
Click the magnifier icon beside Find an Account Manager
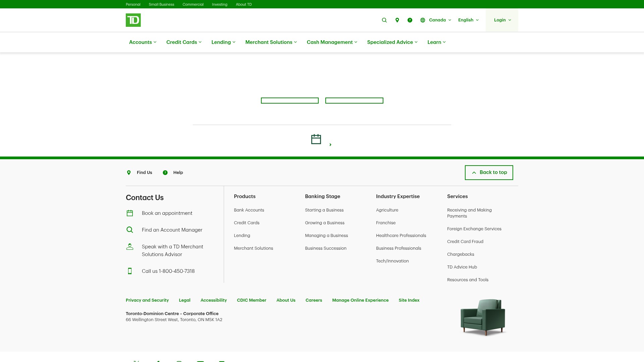130,230
